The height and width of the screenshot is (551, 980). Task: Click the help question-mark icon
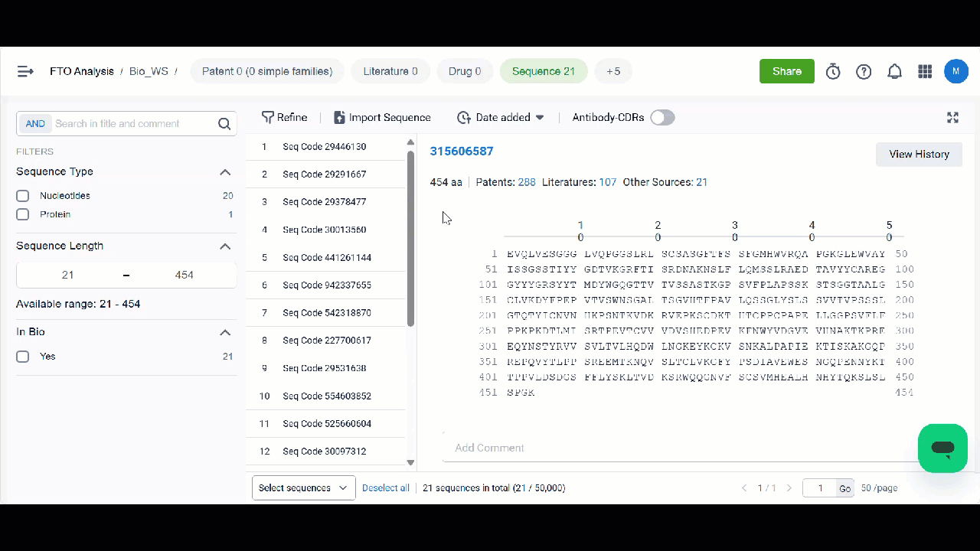[x=864, y=70]
